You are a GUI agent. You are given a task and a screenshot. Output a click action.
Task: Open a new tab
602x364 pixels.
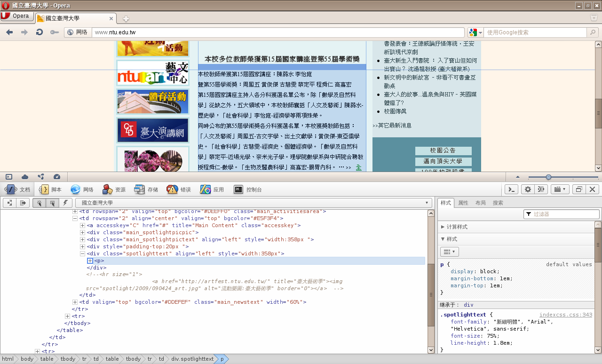pos(126,19)
